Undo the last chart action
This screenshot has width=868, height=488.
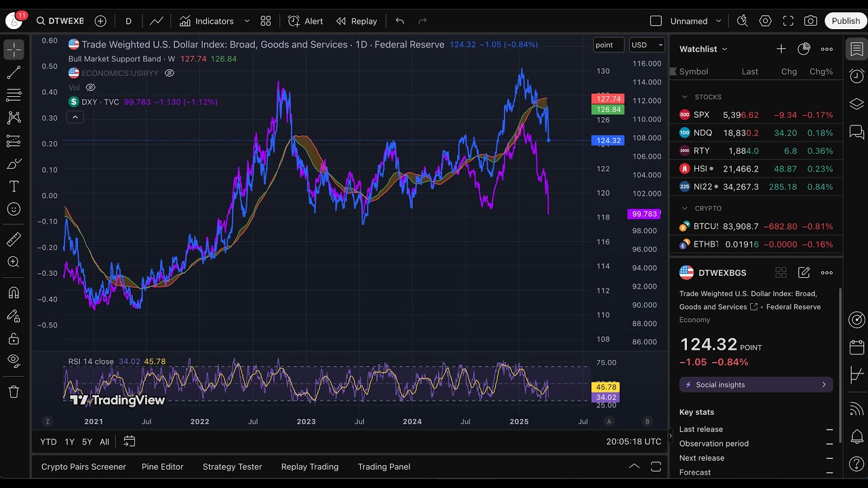pos(400,21)
